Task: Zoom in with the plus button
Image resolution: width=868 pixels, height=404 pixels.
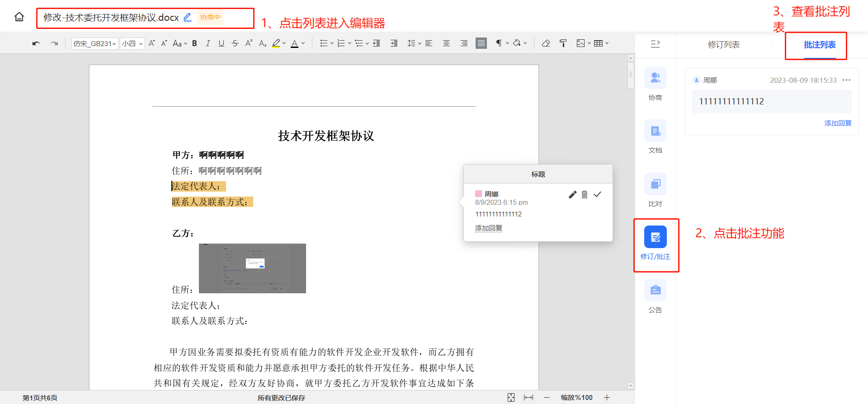Action: tap(607, 397)
